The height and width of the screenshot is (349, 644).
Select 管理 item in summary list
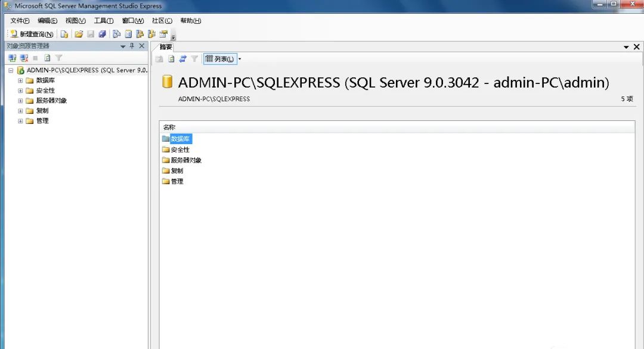pyautogui.click(x=177, y=181)
